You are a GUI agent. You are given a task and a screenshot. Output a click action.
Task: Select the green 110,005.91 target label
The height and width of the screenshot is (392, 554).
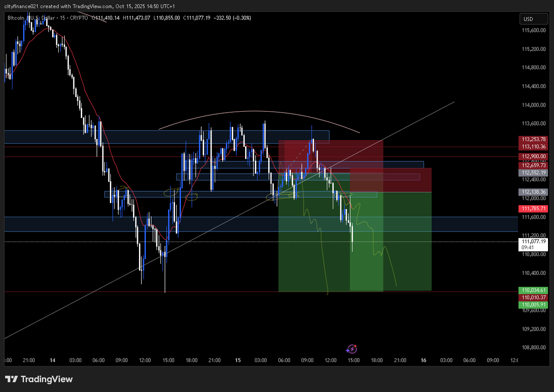[x=534, y=305]
